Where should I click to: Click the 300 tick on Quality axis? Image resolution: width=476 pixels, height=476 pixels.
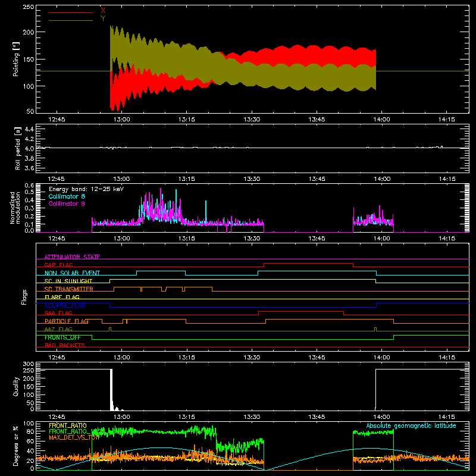pos(28,364)
